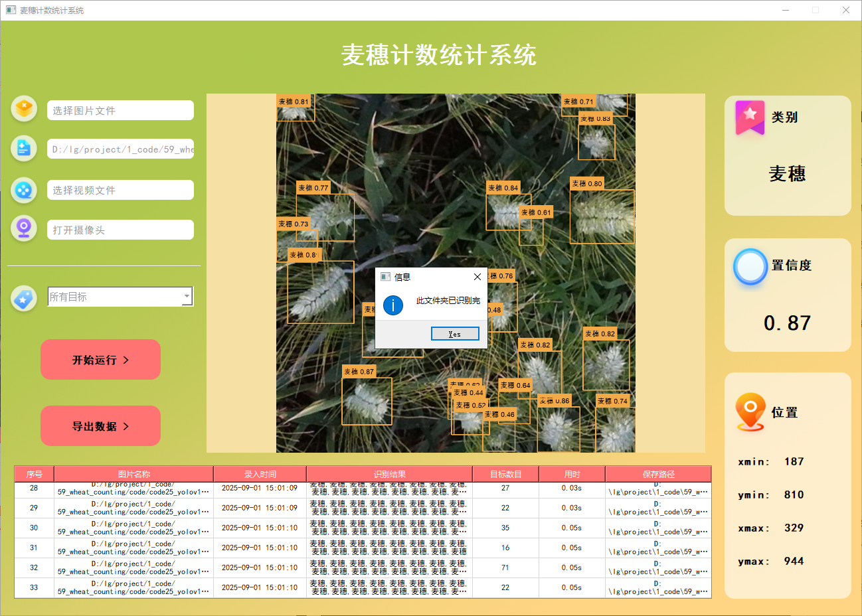Click the open camera webcam icon

(x=24, y=229)
